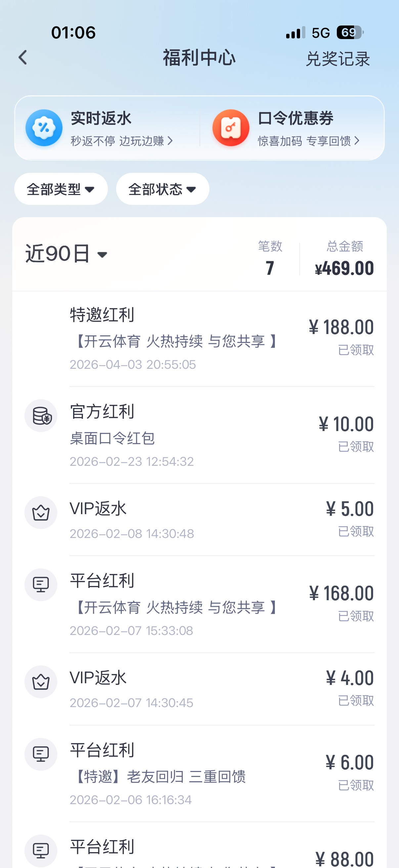Tap the red 口令优惠券 coupon icon

coord(231,128)
